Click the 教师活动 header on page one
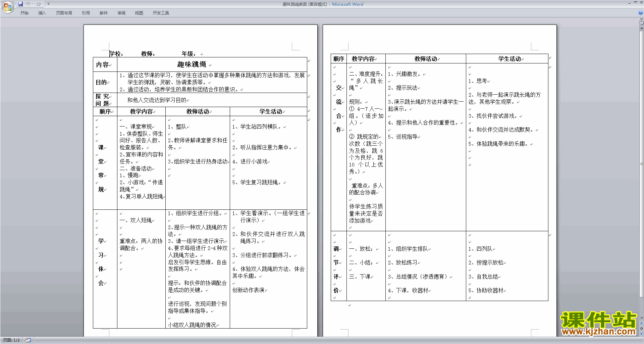Viewport: 644px width, 344px height. click(198, 111)
